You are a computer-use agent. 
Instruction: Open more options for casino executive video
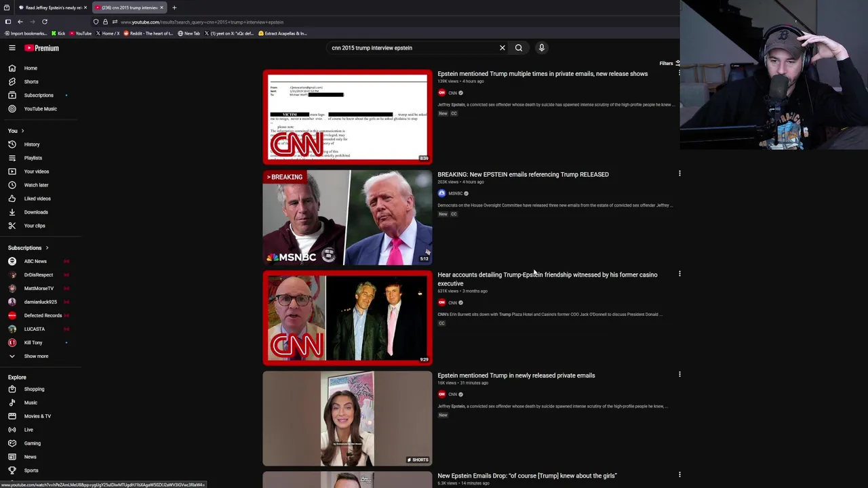pos(679,274)
